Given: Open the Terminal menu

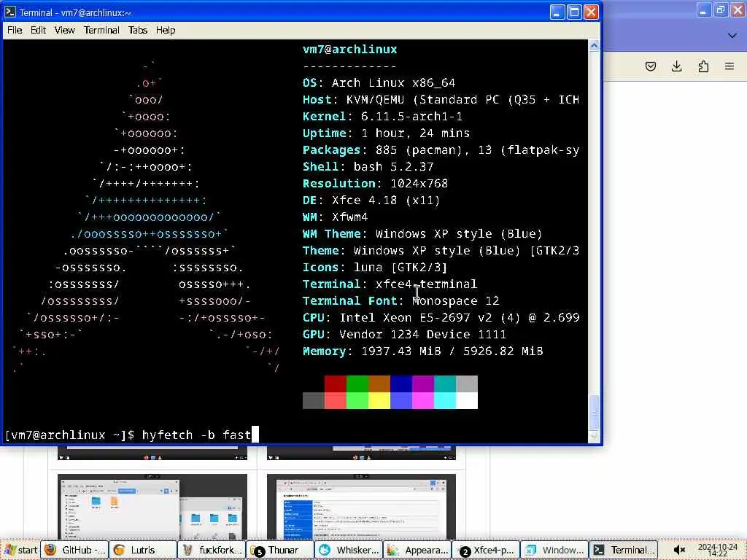Looking at the screenshot, I should pos(101,30).
